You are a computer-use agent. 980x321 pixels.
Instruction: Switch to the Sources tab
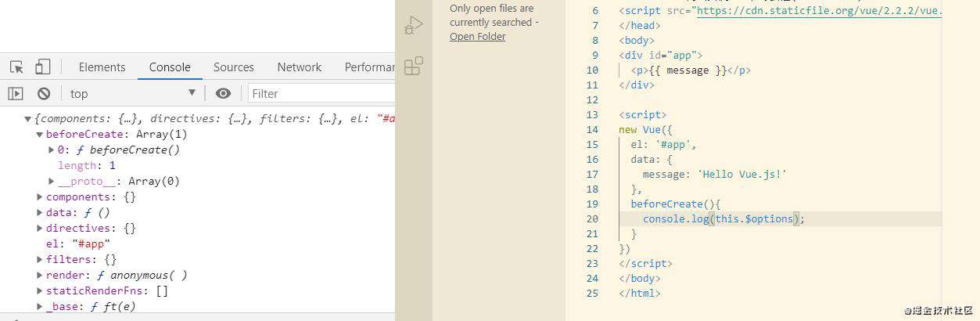pyautogui.click(x=234, y=67)
